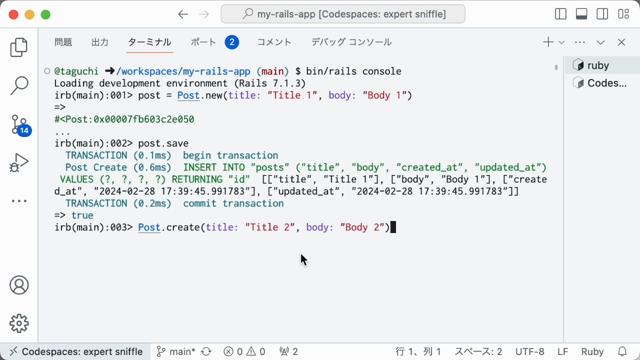Click the main* branch in status bar
640x360 pixels.
[176, 351]
